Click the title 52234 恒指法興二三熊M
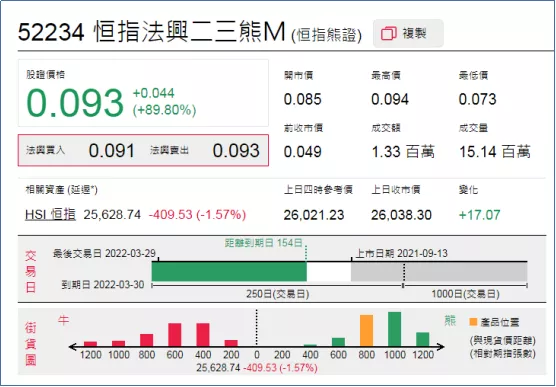Screen dimensions: 556x387 coord(152,32)
